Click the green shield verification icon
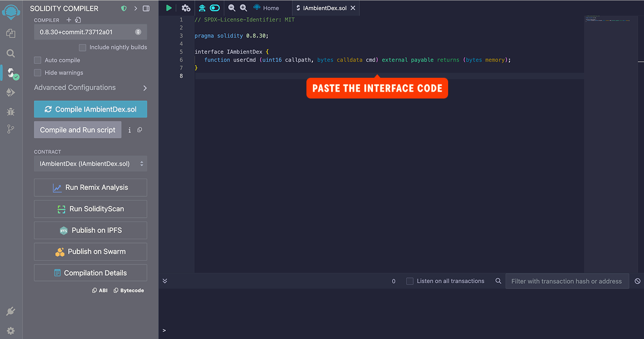The width and height of the screenshot is (644, 339). [124, 9]
